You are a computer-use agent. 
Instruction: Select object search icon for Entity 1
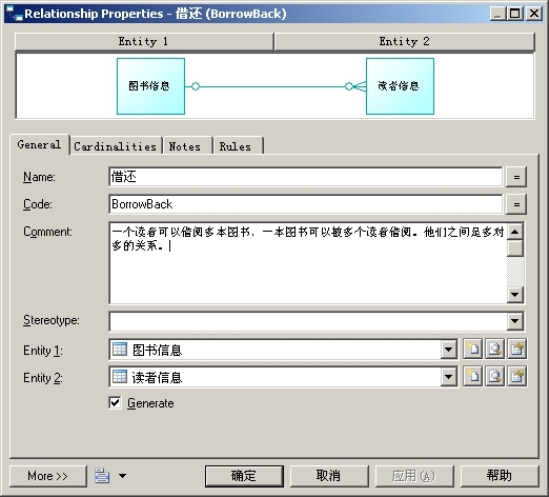click(495, 349)
